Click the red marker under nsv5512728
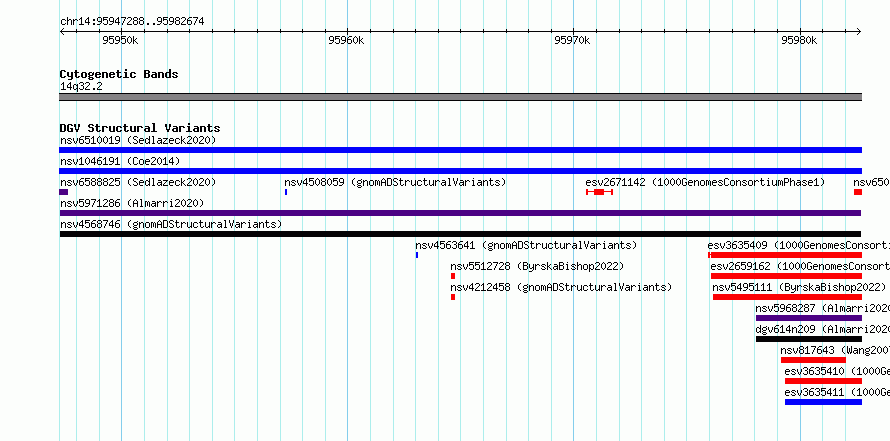Screen dimensions: 890x441 pos(453,276)
